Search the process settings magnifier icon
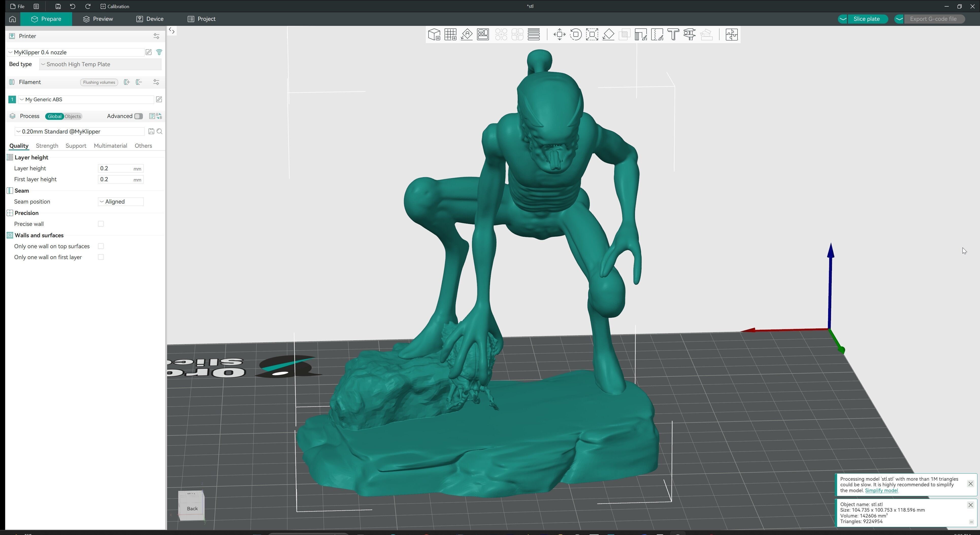Viewport: 980px width, 535px height. [x=160, y=131]
